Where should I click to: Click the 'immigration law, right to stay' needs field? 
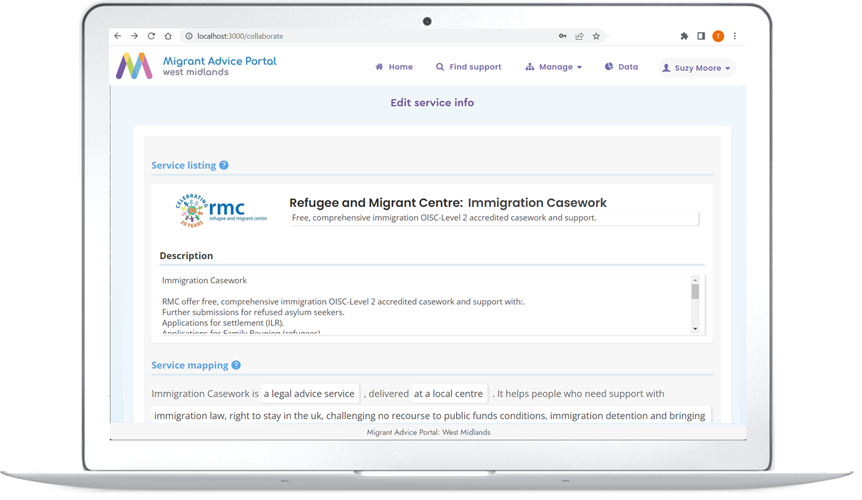pyautogui.click(x=431, y=415)
